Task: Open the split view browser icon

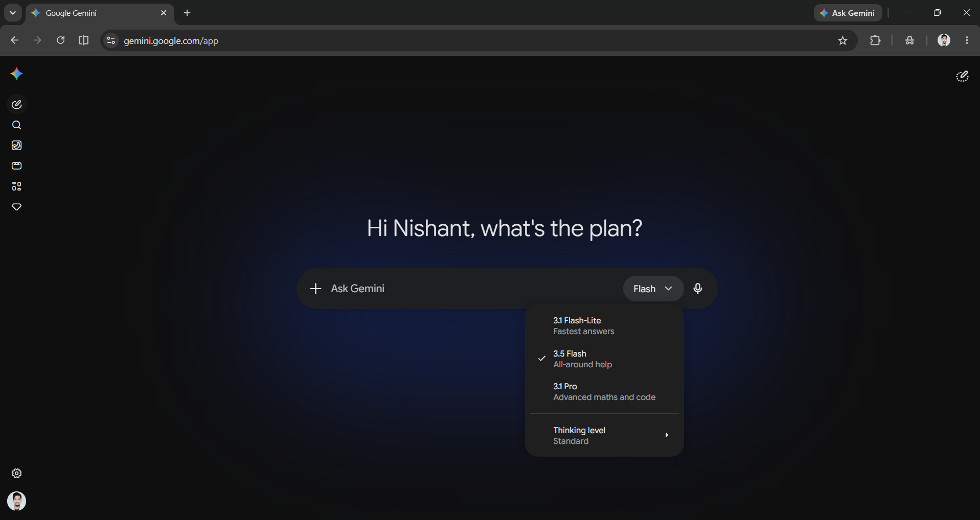Action: pyautogui.click(x=83, y=40)
